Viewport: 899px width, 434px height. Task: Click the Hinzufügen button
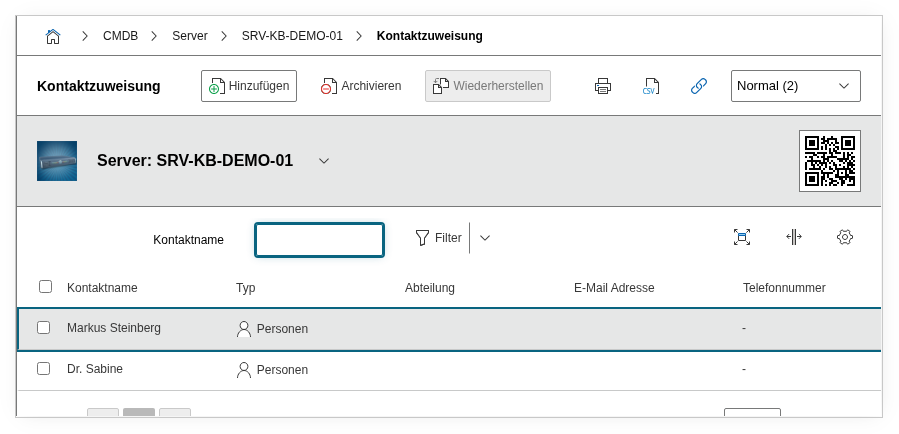tap(249, 86)
